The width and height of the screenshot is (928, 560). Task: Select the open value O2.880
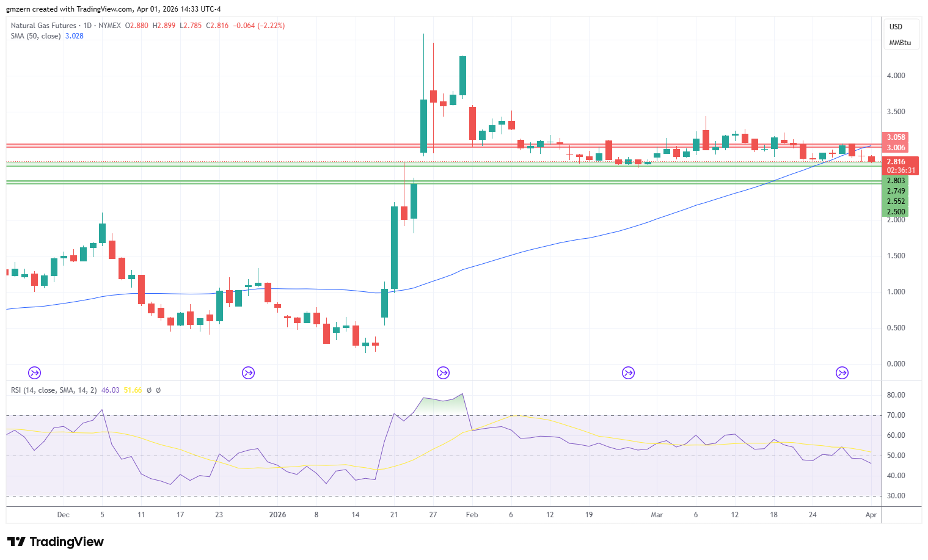(x=137, y=26)
